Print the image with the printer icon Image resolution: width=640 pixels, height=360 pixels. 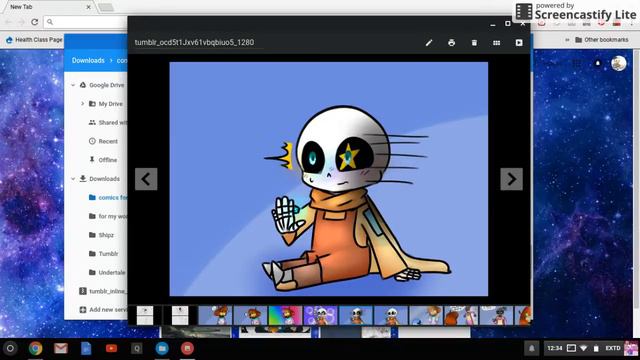[x=451, y=42]
